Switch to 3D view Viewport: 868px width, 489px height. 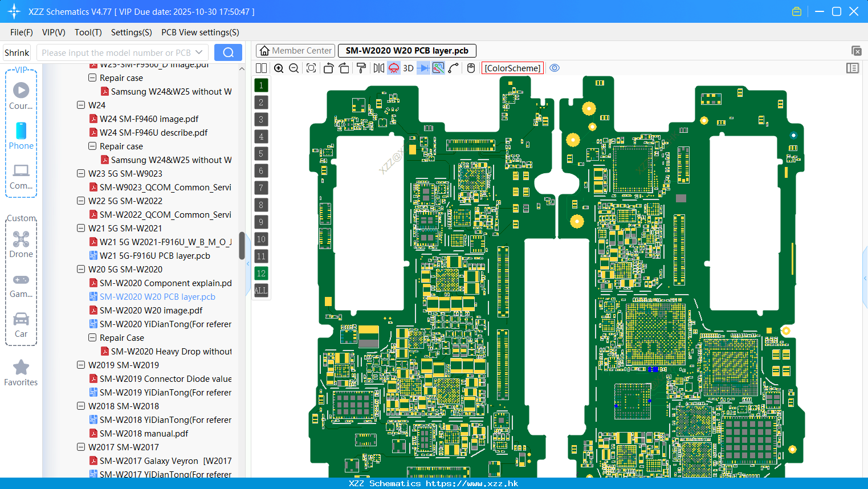(408, 68)
